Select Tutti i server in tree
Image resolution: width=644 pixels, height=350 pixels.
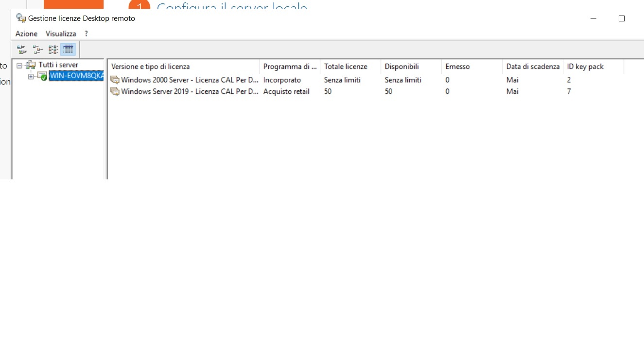tap(58, 65)
